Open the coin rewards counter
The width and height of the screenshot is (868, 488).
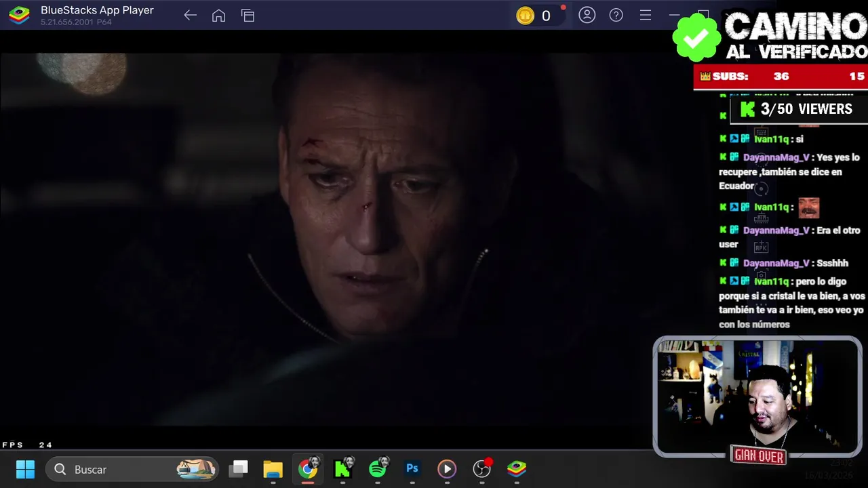[x=538, y=16]
